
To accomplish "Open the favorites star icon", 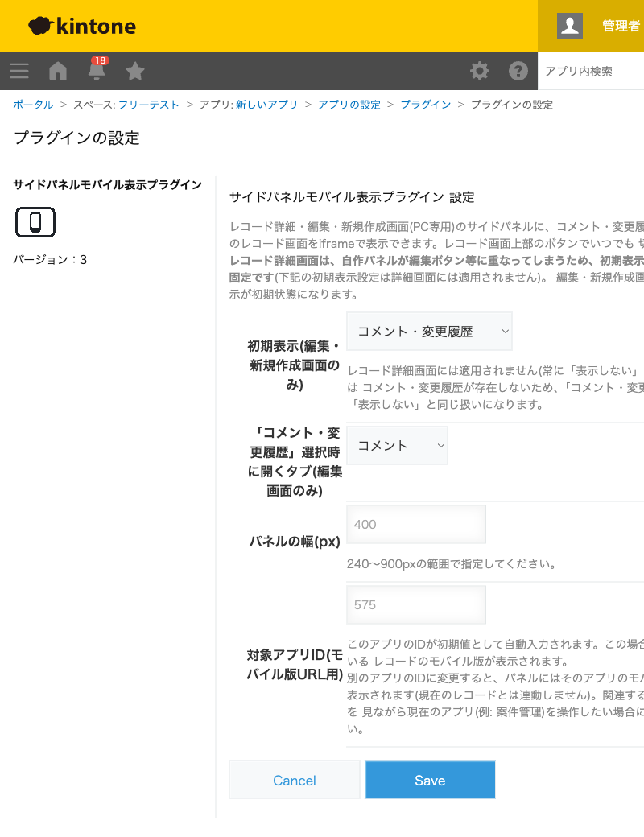I will click(135, 71).
